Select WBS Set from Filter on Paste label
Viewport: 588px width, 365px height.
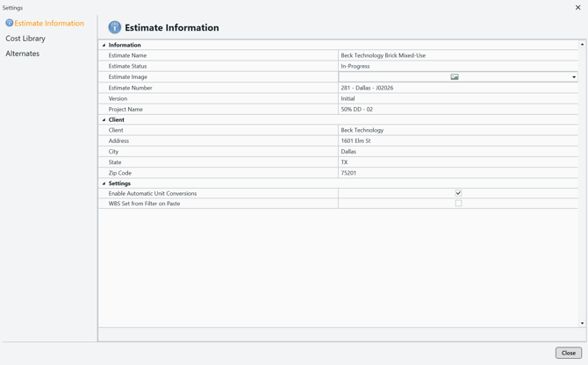tap(145, 204)
